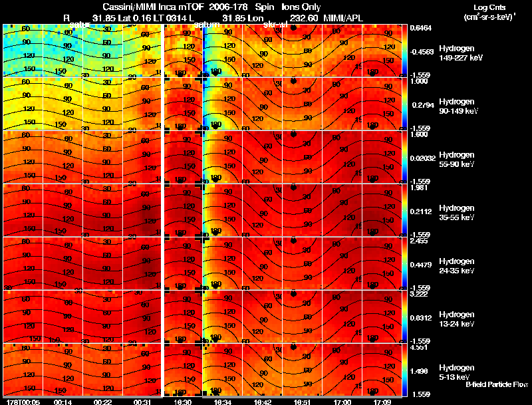Click the 00:31 time axis label
The width and height of the screenshot is (532, 405).
point(142,402)
